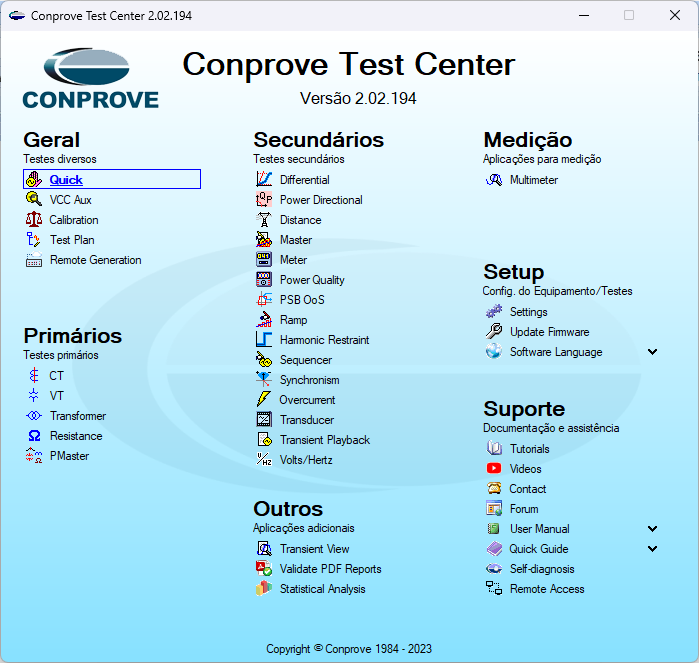Click the VCC Aux magnifier icon

point(33,199)
